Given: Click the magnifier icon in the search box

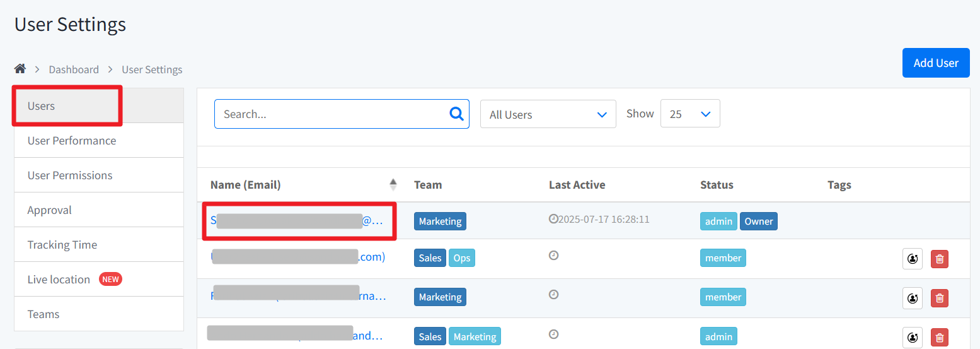Looking at the screenshot, I should point(456,114).
